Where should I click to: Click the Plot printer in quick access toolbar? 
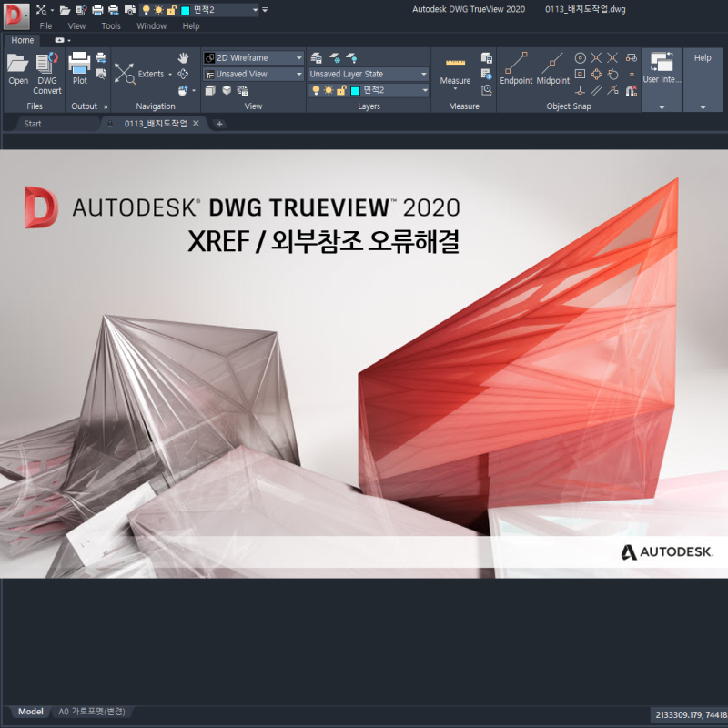click(97, 10)
